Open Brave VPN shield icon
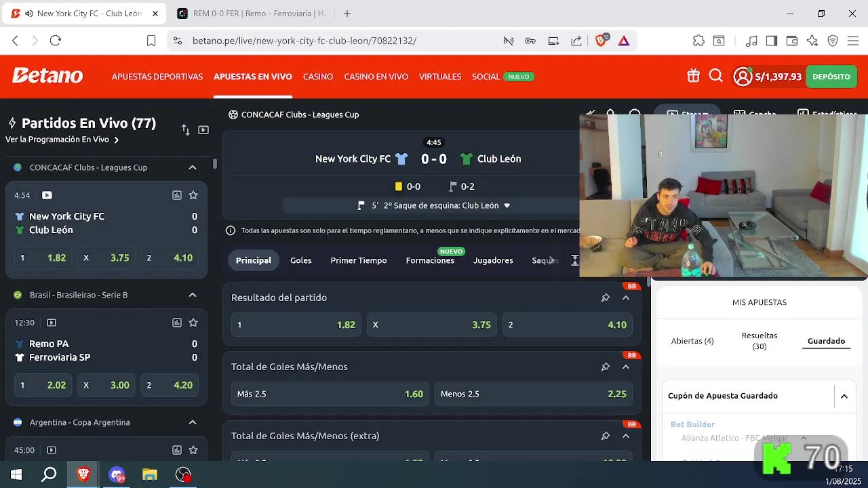 pyautogui.click(x=833, y=41)
